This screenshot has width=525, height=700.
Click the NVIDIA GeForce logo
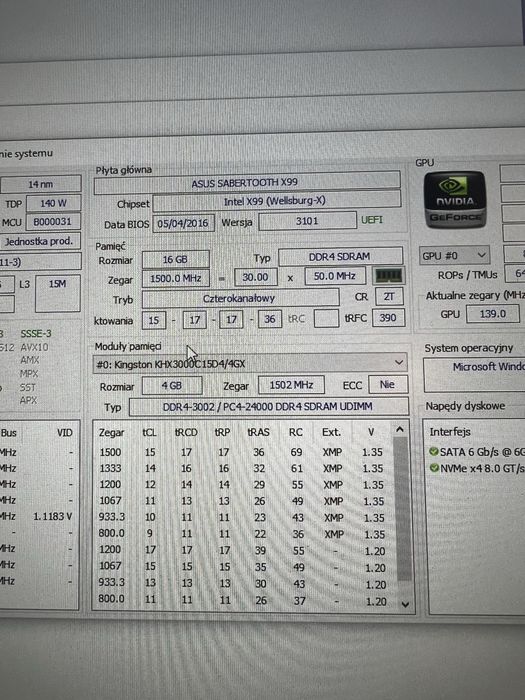(x=454, y=199)
